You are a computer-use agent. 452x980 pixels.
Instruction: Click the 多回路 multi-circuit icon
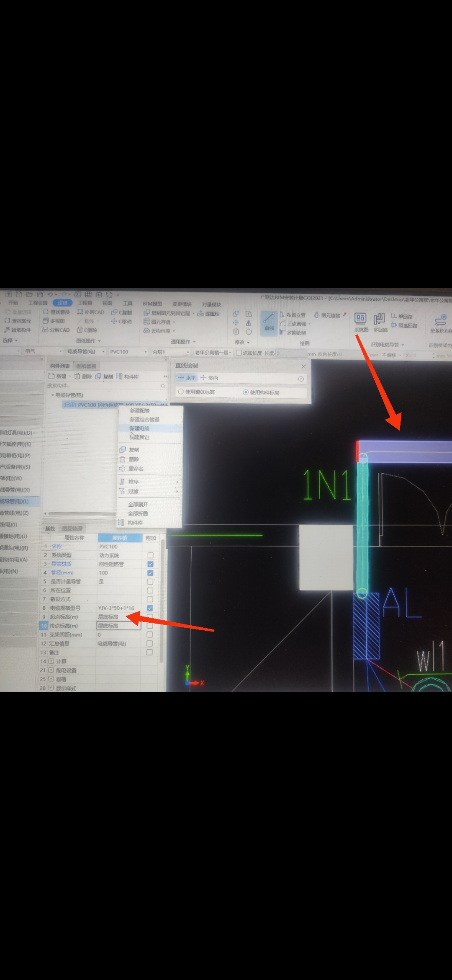click(x=380, y=322)
